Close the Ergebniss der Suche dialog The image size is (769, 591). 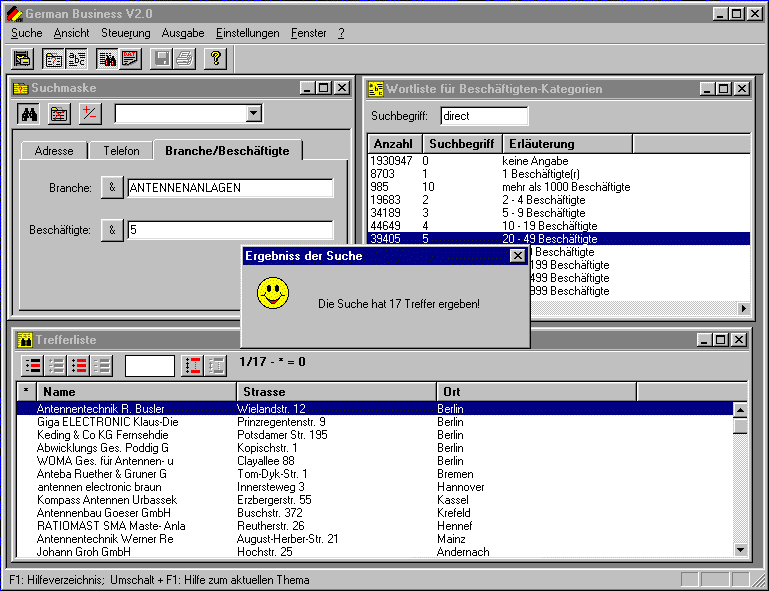pyautogui.click(x=517, y=256)
